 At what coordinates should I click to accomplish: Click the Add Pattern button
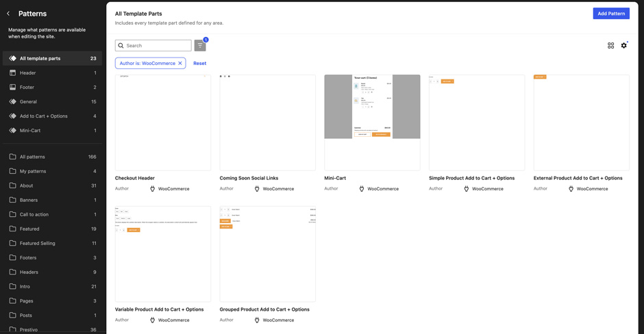click(611, 14)
